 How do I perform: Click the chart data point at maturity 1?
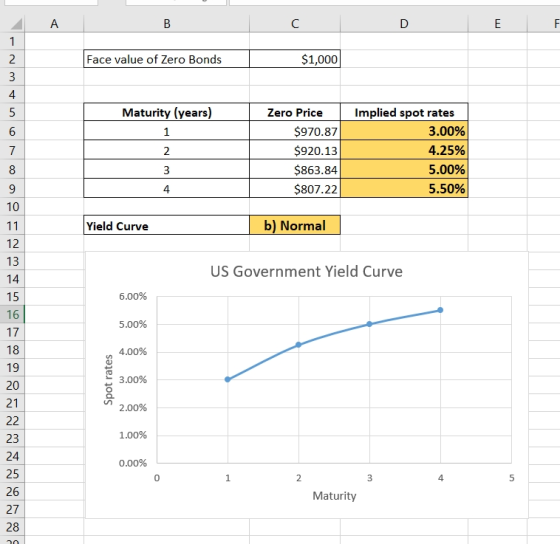coord(228,379)
